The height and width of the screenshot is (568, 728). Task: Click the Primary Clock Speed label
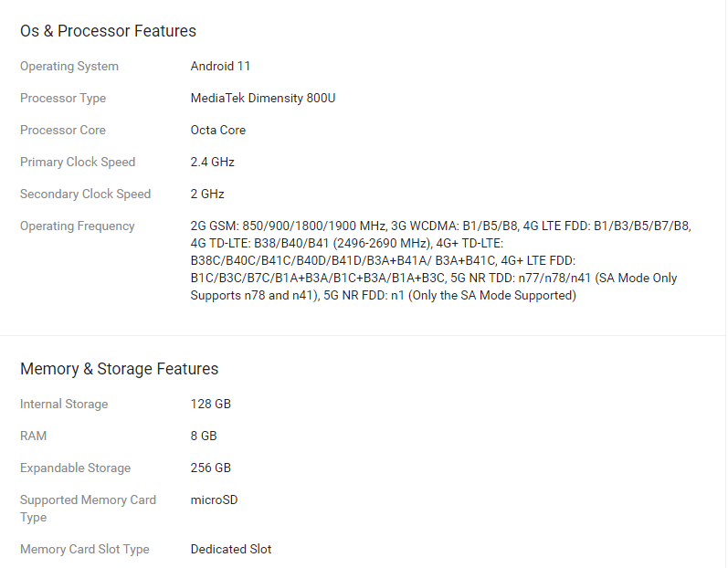click(78, 163)
